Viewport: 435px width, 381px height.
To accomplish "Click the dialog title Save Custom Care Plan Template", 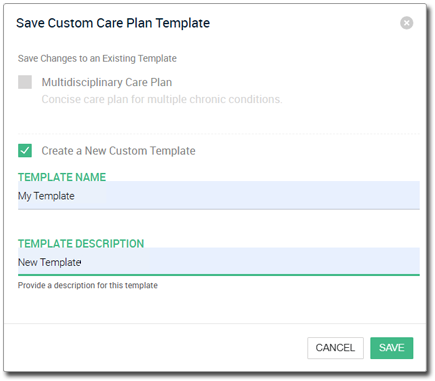I will click(x=113, y=23).
